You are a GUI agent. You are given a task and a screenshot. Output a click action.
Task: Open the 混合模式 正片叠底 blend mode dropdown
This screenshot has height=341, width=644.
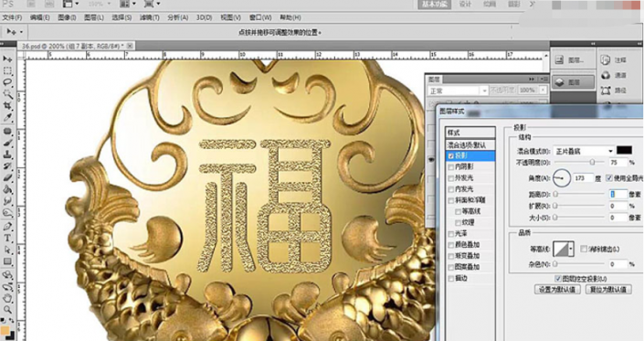(x=584, y=151)
